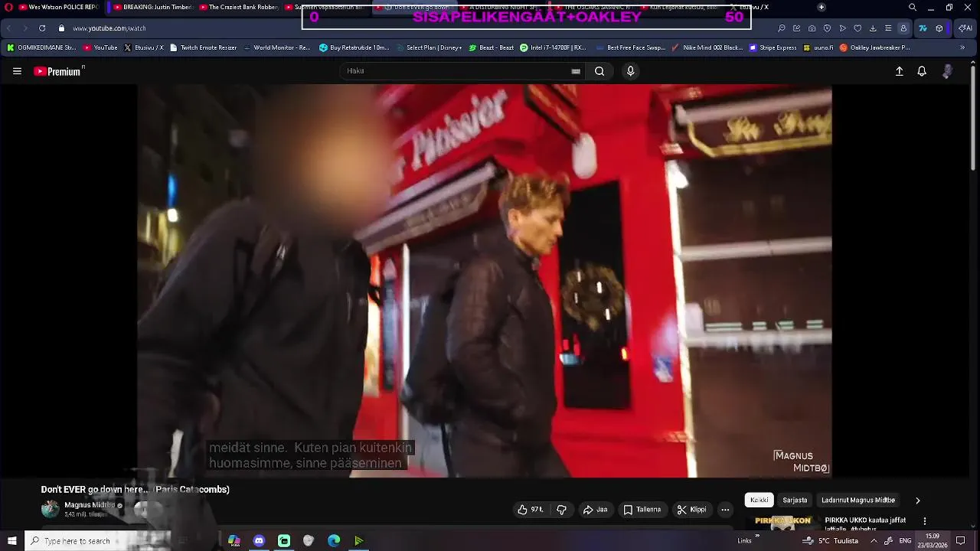Screen dimensions: 980x551
Task: Open Discord from the taskbar
Action: [x=259, y=541]
